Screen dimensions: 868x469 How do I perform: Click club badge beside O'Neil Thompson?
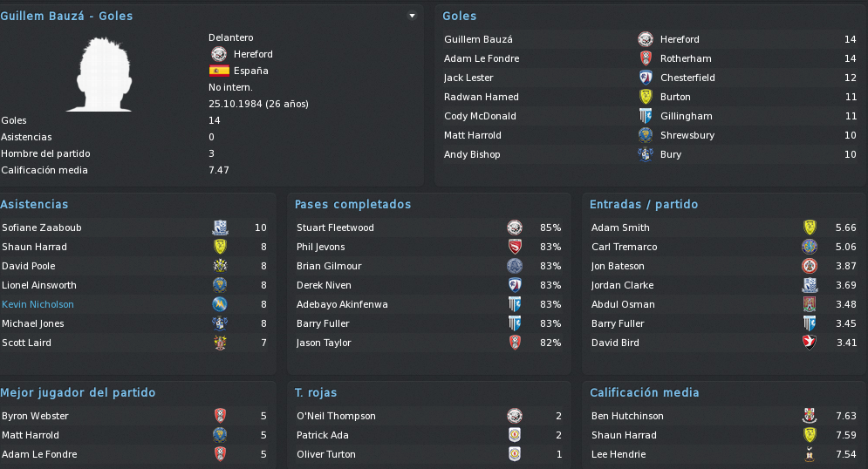(x=515, y=415)
